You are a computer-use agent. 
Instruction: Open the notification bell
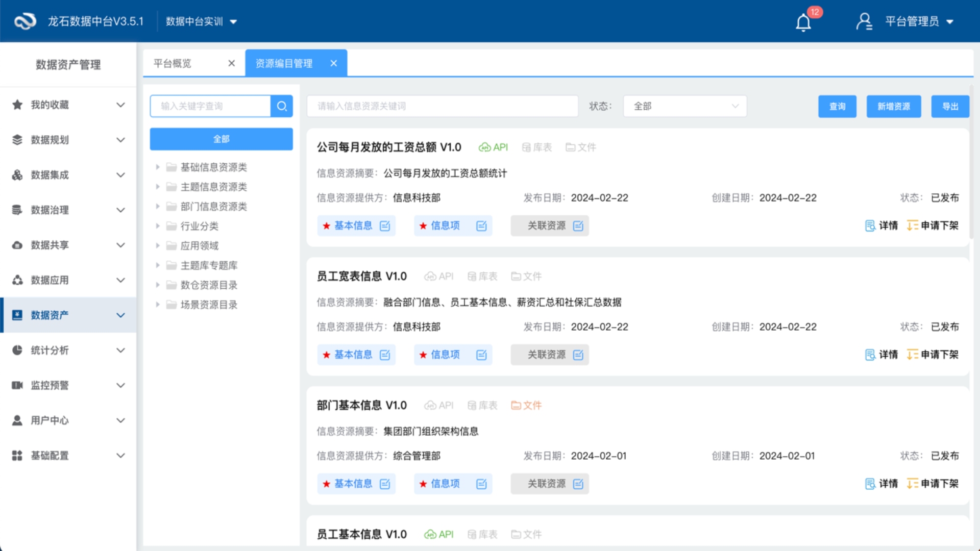pos(803,22)
